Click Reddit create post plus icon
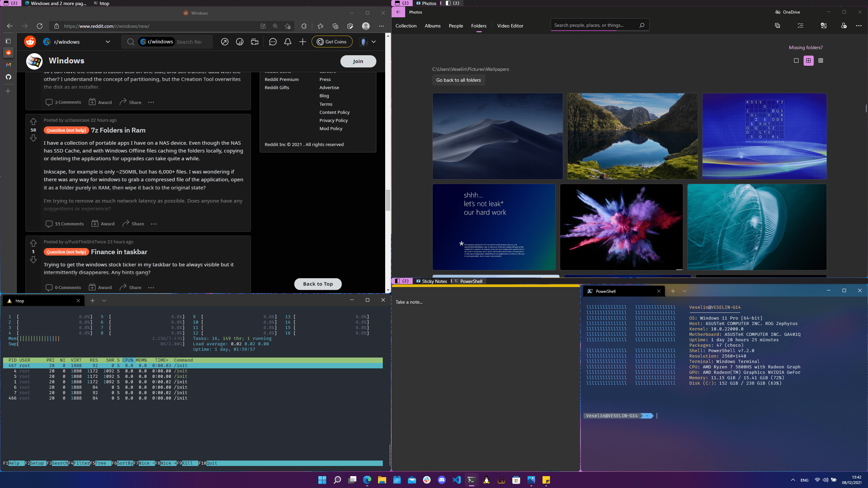The image size is (868, 488). click(x=302, y=42)
